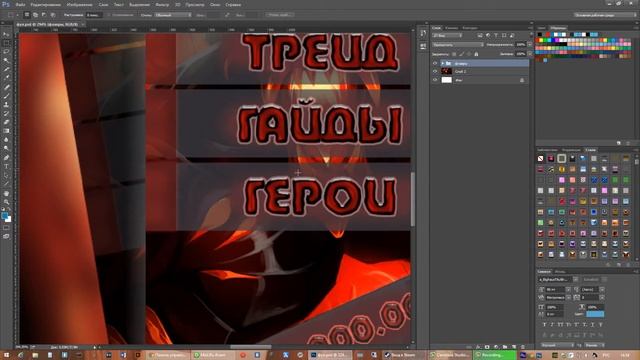Select the Dodge tool
640x360 pixels.
(x=6, y=149)
